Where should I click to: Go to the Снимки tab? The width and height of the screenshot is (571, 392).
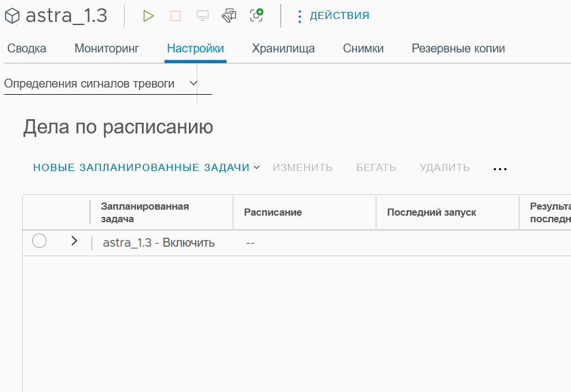pyautogui.click(x=363, y=48)
